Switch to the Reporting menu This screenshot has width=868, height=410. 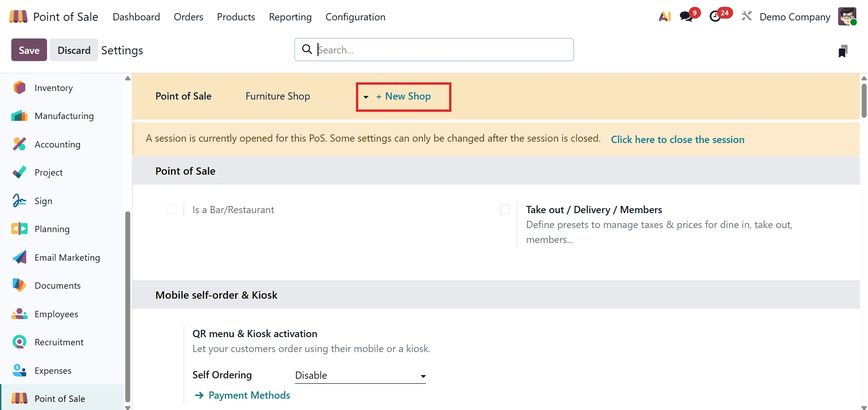coord(289,17)
